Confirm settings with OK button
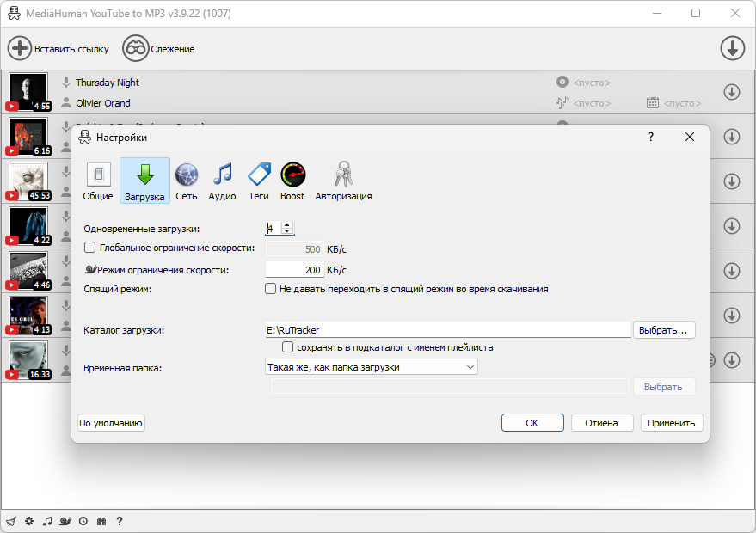Image resolution: width=756 pixels, height=533 pixels. tap(532, 423)
